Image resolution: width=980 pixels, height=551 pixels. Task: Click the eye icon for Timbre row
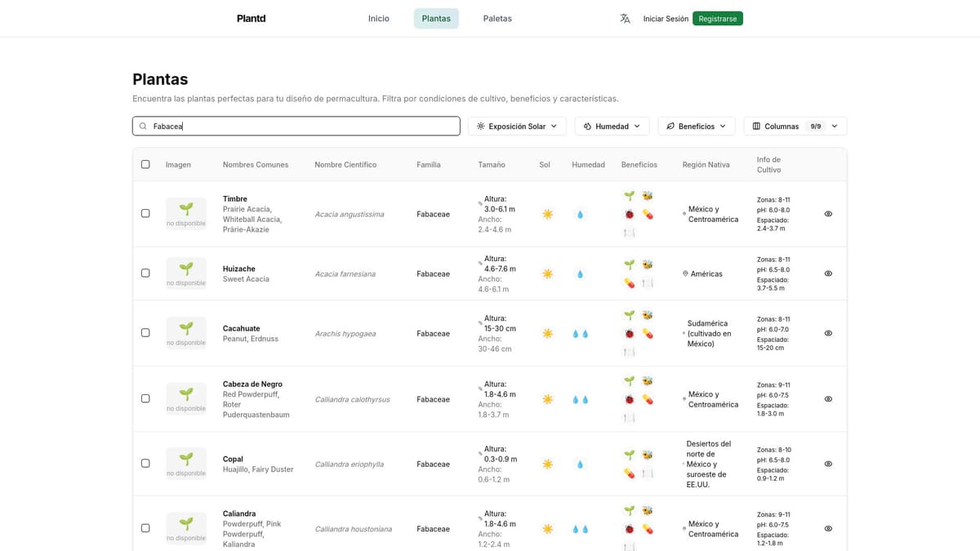click(828, 214)
